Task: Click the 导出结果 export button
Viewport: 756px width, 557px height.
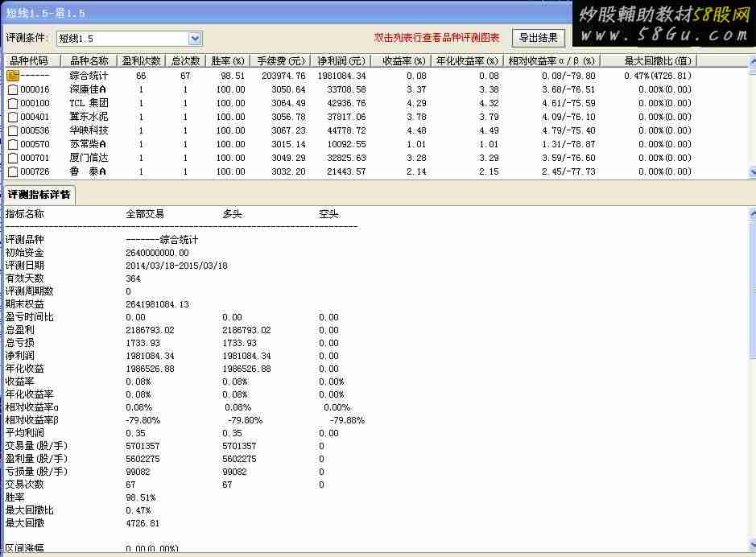Action: point(538,38)
